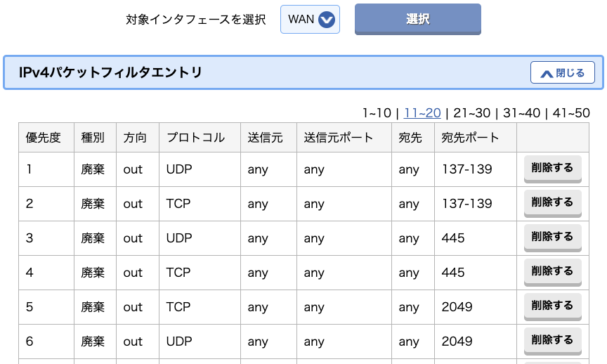607x364 pixels.
Task: Go to entries page 21~30
Action: (471, 113)
